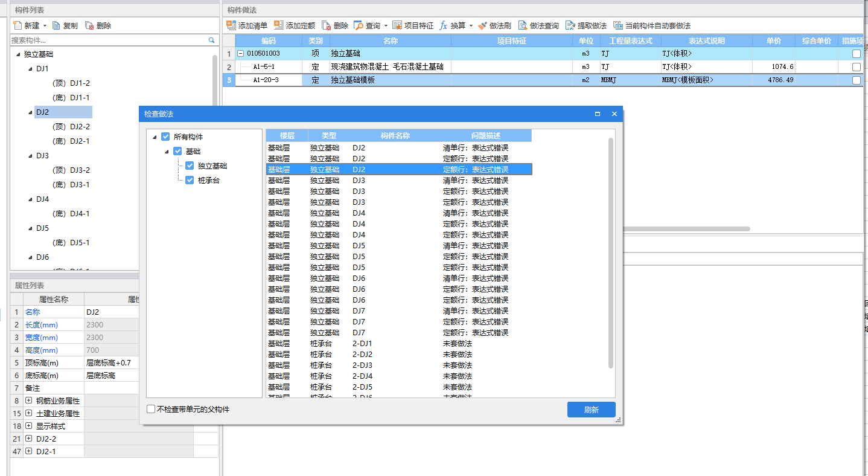Click the 层底标高+0.7 value cell
This screenshot has height=476, width=868.
pyautogui.click(x=112, y=363)
